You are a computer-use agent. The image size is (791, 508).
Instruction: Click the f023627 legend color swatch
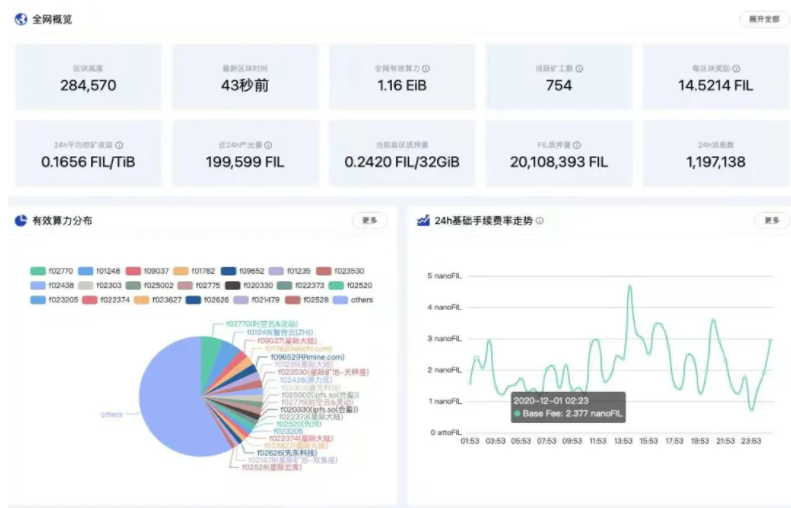141,300
